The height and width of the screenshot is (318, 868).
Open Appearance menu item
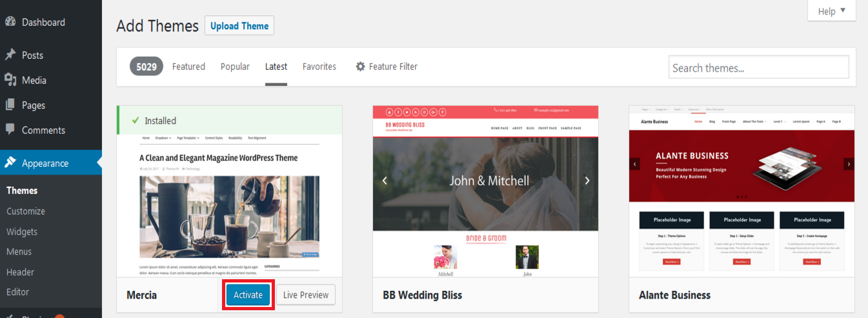pos(51,163)
